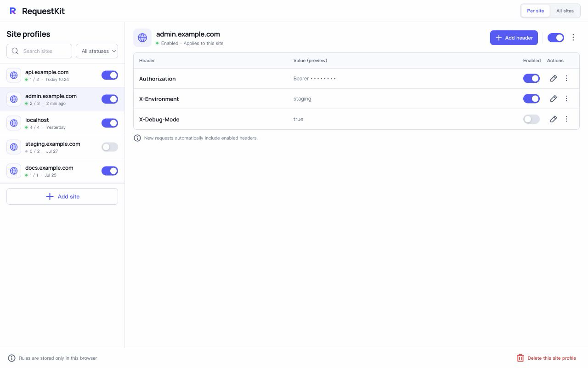
Task: Click the info icon beside new requests note
Action: click(x=137, y=138)
